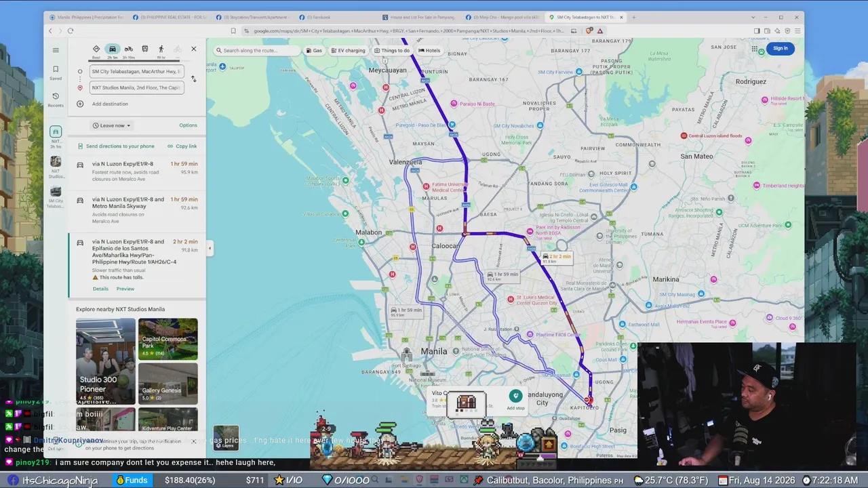868x488 pixels.
Task: Filter route by Gas
Action: [x=313, y=50]
